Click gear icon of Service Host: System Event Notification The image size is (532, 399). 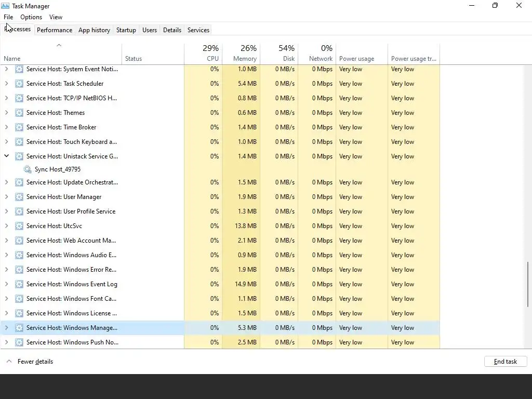tap(19, 69)
